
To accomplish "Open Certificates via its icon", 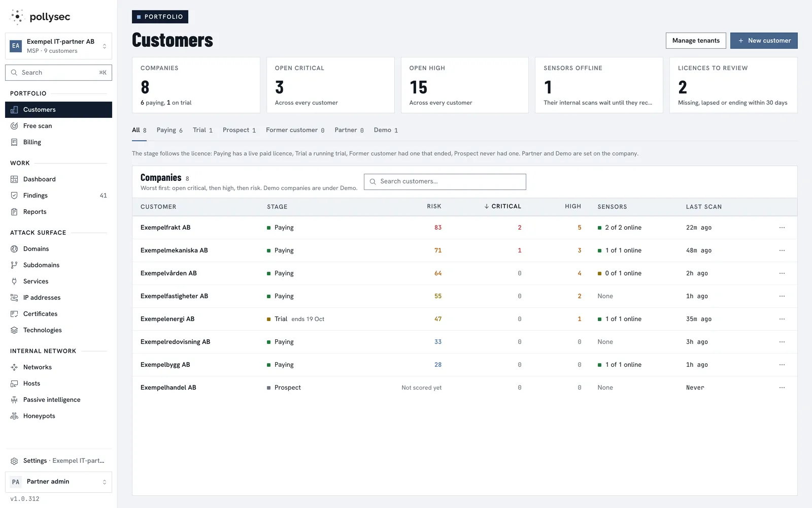I will click(x=14, y=314).
